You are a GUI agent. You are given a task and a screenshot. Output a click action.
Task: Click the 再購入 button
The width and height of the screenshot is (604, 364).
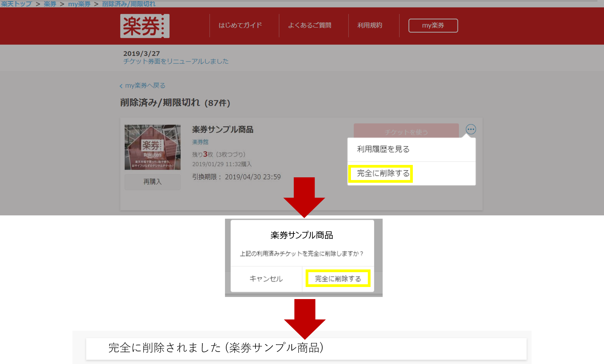point(153,182)
